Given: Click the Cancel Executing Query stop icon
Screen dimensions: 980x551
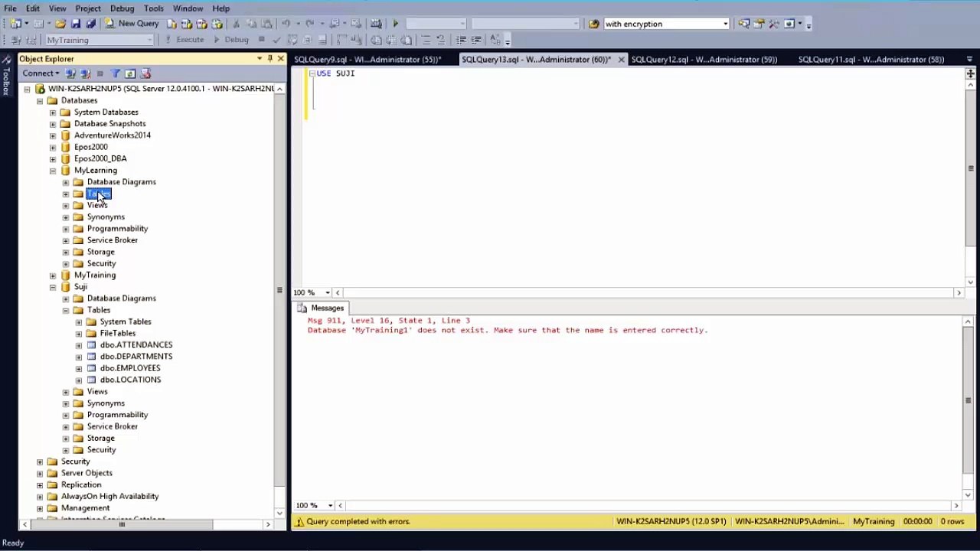Looking at the screenshot, I should [261, 40].
